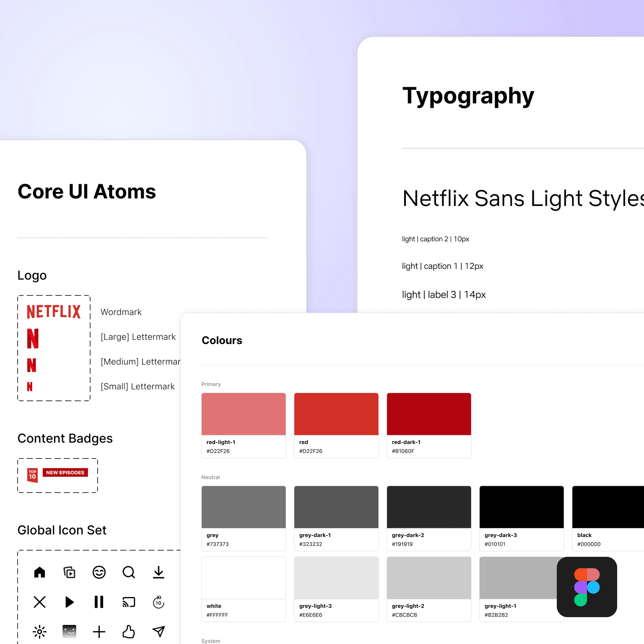Select the "#E6E6E6" hex value
This screenshot has width=644, height=644.
(311, 615)
